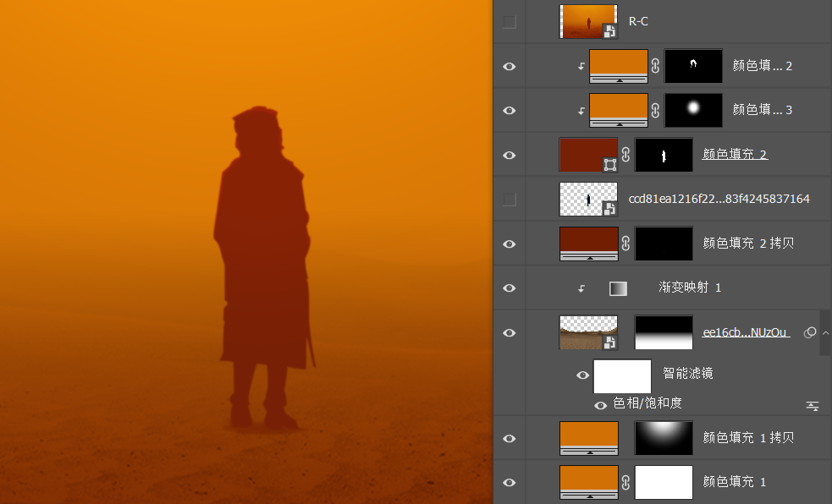Hide the 渐变映射 1 adjustment layer
This screenshot has height=504, width=832.
point(509,288)
